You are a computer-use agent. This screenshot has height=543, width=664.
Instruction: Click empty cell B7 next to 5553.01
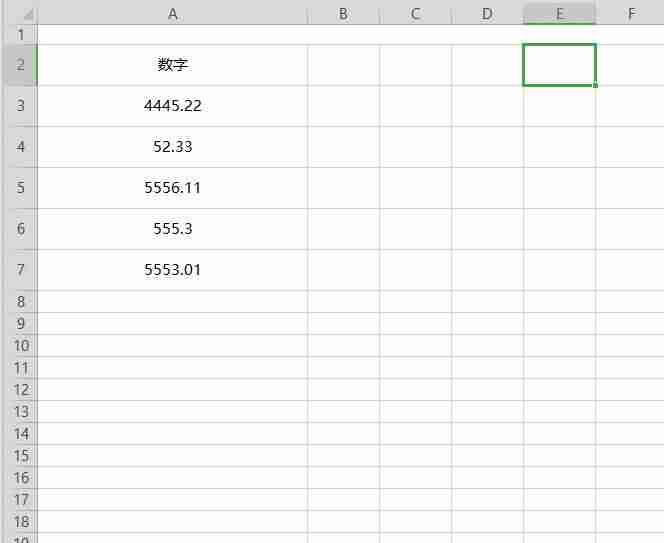pos(344,270)
